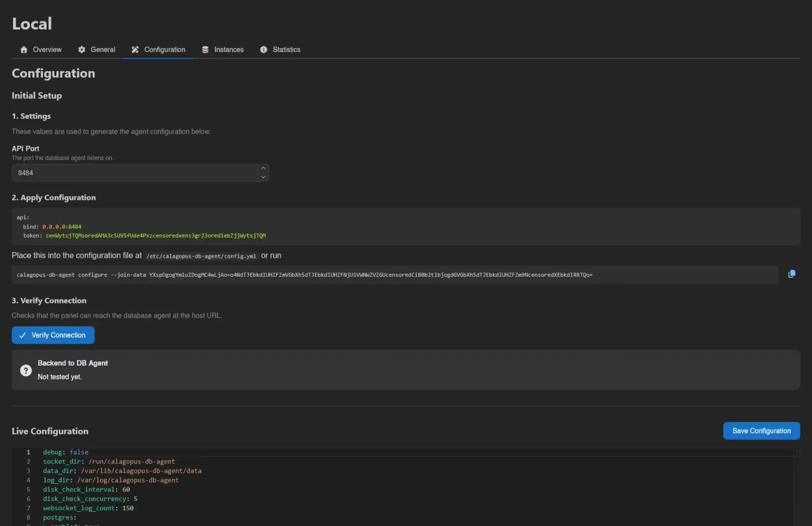
Task: Click the 'Local' page title
Action: (x=32, y=24)
